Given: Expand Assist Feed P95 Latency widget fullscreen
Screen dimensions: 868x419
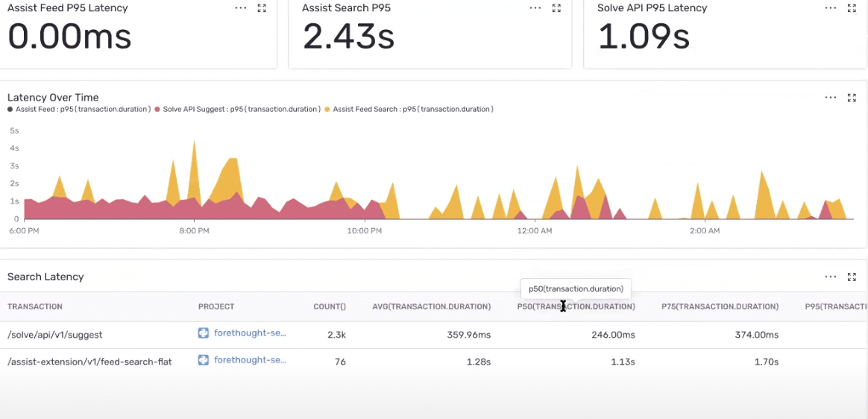Looking at the screenshot, I should [262, 7].
